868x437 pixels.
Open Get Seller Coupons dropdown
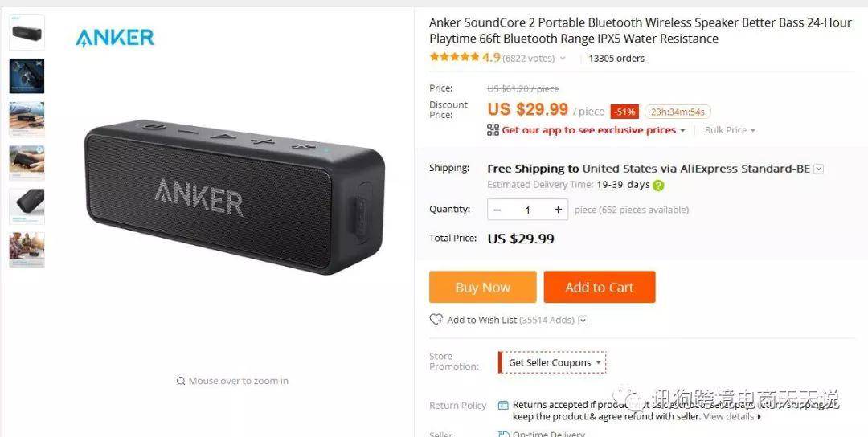[x=552, y=363]
